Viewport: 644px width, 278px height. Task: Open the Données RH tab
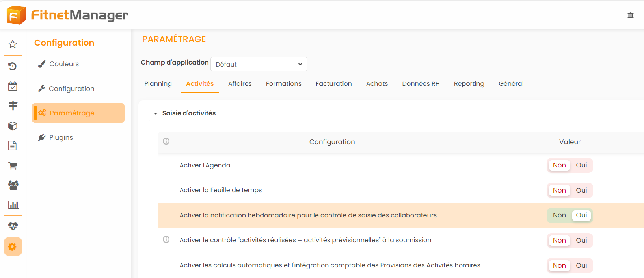click(421, 84)
